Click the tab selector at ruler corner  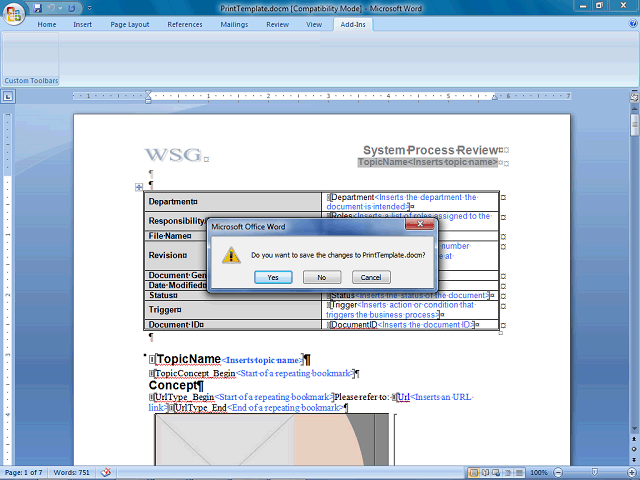click(x=8, y=97)
